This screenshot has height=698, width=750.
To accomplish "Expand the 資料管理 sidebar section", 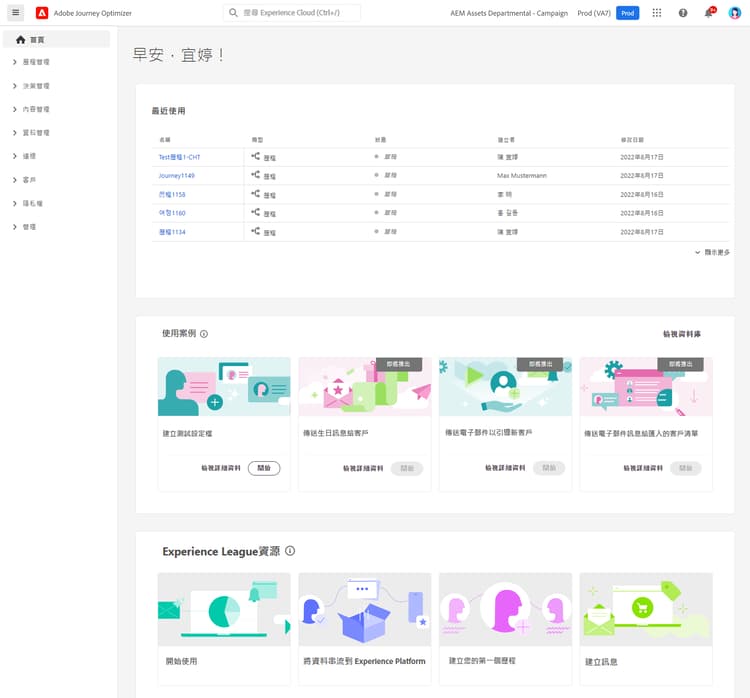I will [x=15, y=133].
